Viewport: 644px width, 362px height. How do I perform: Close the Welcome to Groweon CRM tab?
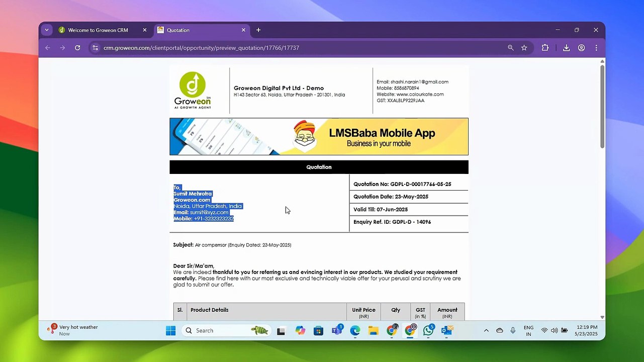(x=145, y=30)
